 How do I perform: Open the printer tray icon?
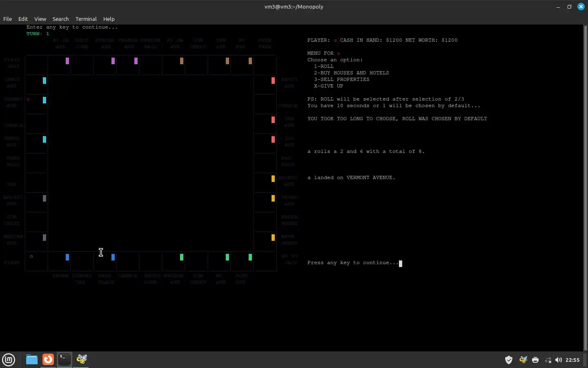click(535, 360)
